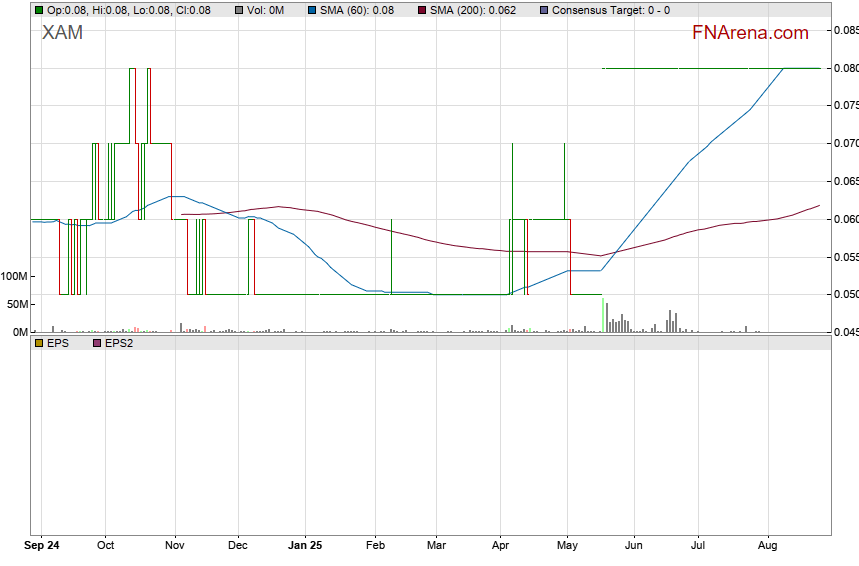This screenshot has width=859, height=566.
Task: Click the Jan 25 date axis label
Action: tap(305, 546)
